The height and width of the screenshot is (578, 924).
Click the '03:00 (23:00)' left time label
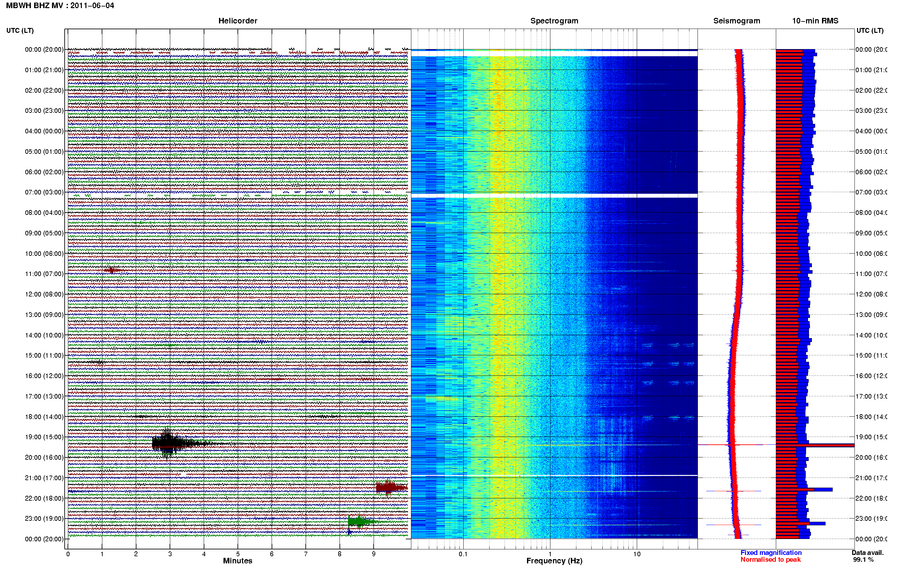pyautogui.click(x=44, y=111)
